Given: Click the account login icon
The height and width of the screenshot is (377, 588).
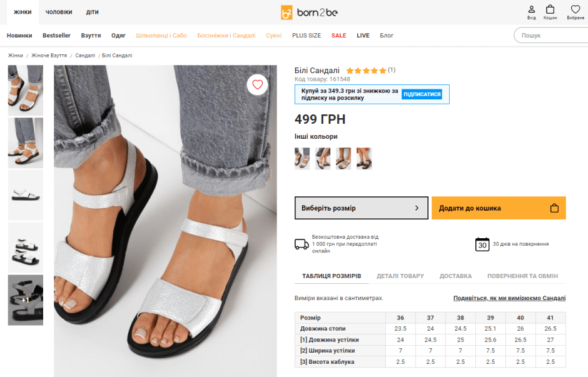Looking at the screenshot, I should (531, 11).
